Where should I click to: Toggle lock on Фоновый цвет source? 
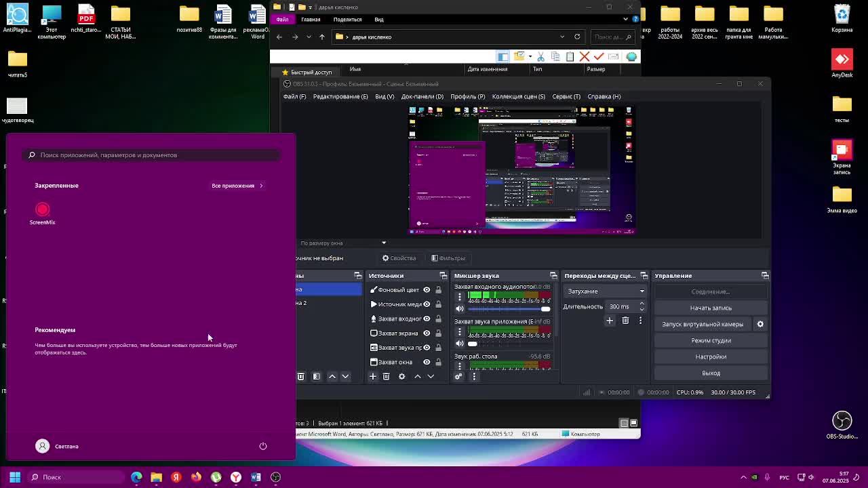[x=438, y=290]
